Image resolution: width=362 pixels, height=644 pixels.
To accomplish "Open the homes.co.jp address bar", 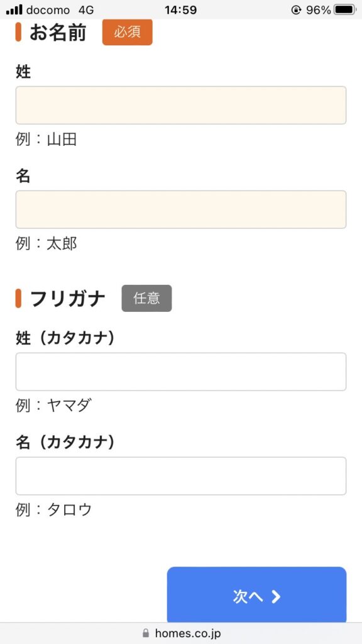I will point(181,633).
